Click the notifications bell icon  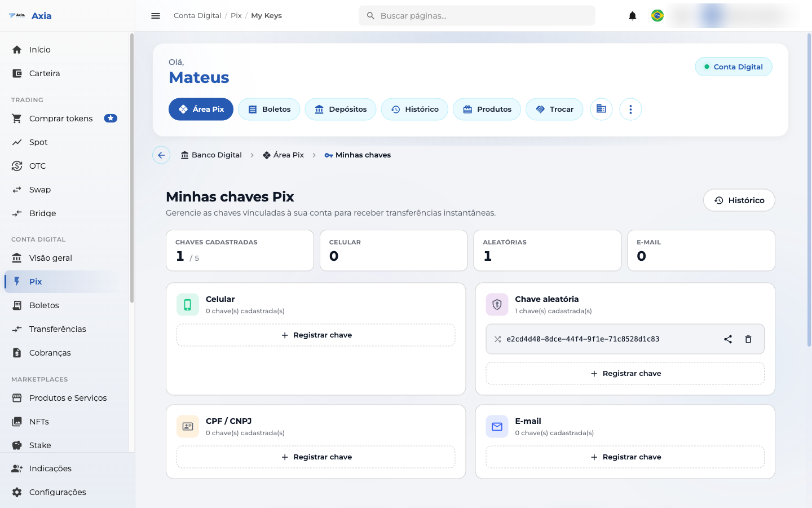coord(633,16)
